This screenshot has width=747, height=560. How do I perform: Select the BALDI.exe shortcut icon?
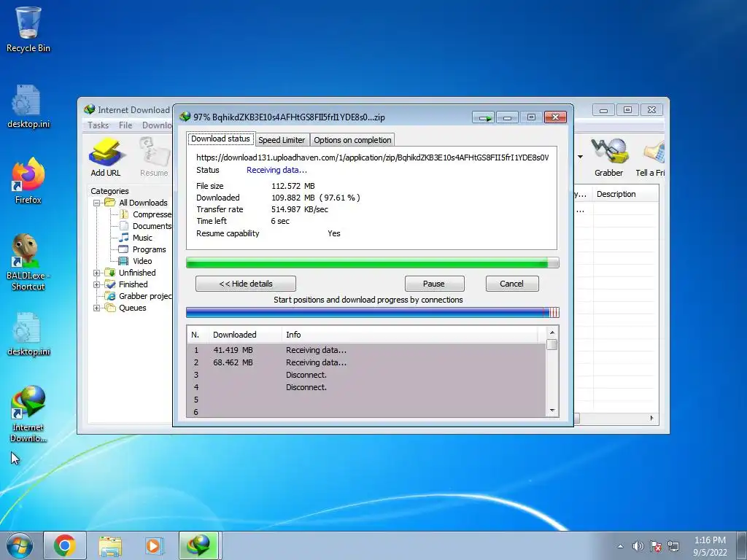[28, 262]
